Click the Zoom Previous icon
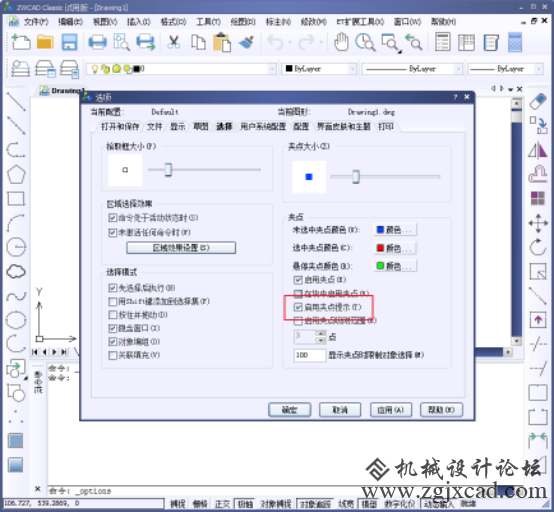 pos(414,42)
